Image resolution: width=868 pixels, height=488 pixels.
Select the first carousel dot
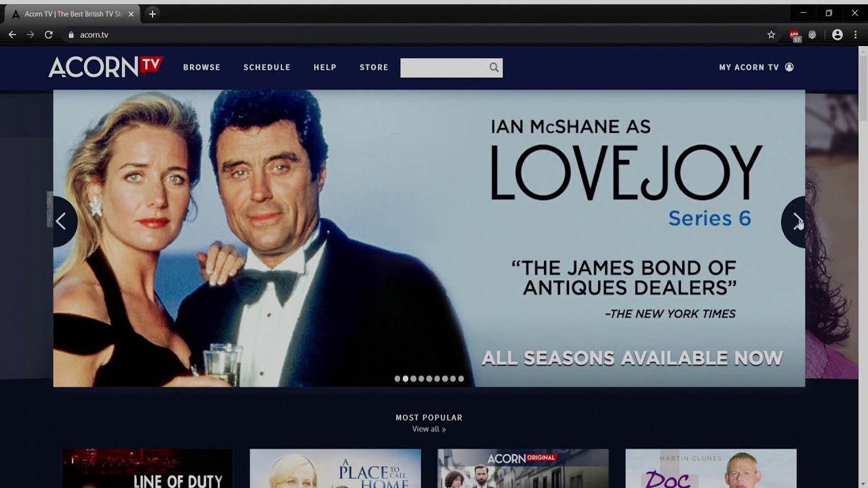(x=397, y=379)
